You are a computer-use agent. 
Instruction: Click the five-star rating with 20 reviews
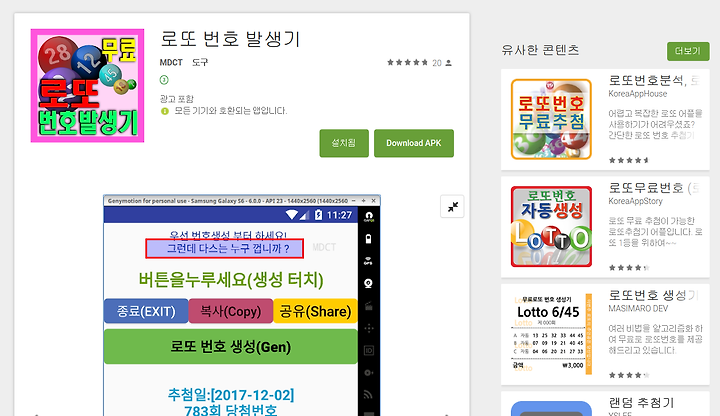(x=419, y=63)
